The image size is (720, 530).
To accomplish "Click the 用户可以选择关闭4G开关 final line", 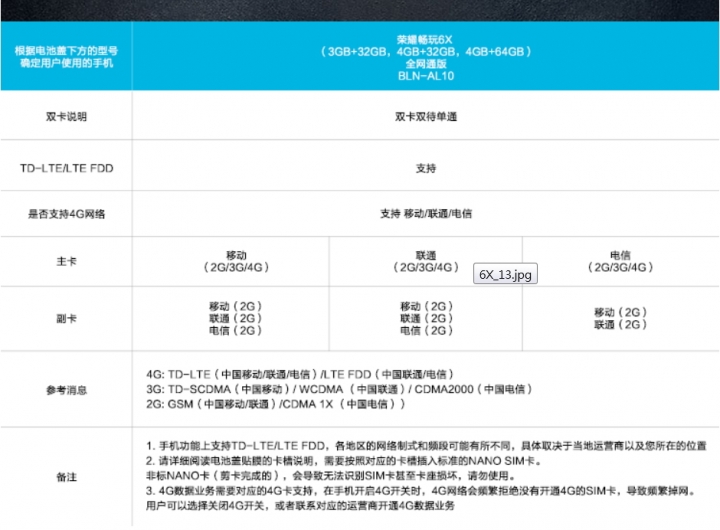I will (300, 506).
